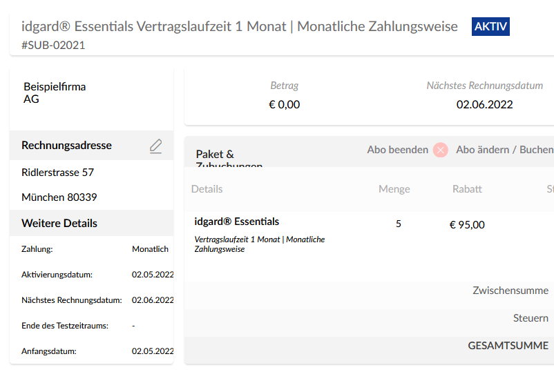
Task: Select the address line München 80339
Action: click(59, 197)
